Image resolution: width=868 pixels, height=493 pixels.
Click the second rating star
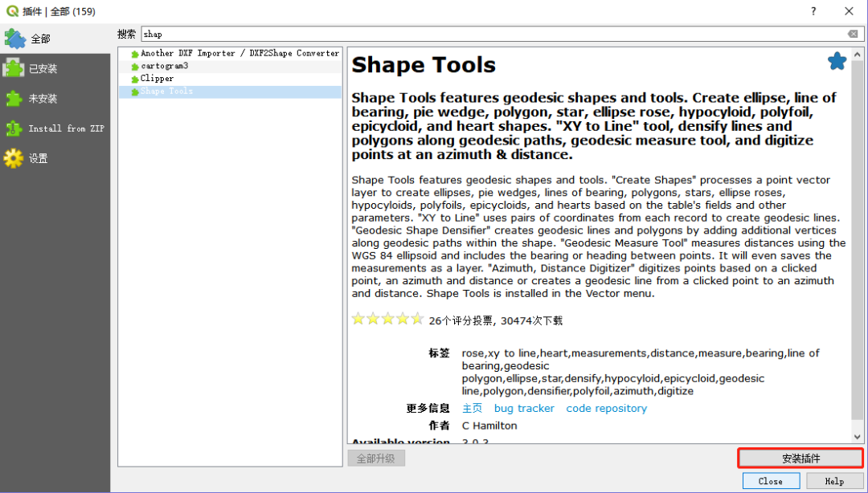[x=373, y=319]
